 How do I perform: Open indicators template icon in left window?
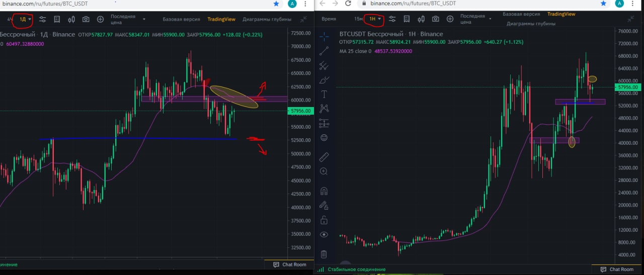(57, 19)
